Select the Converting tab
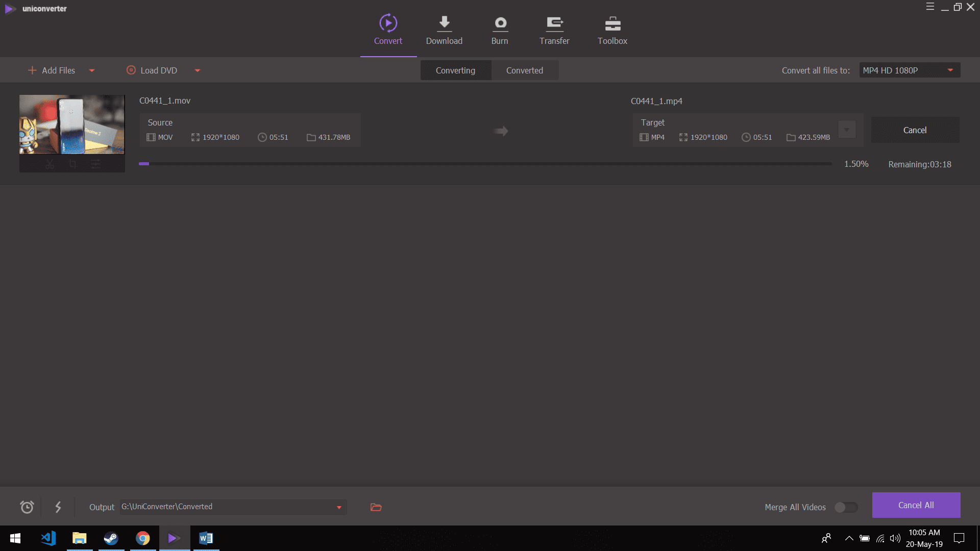980x551 pixels. click(x=455, y=70)
